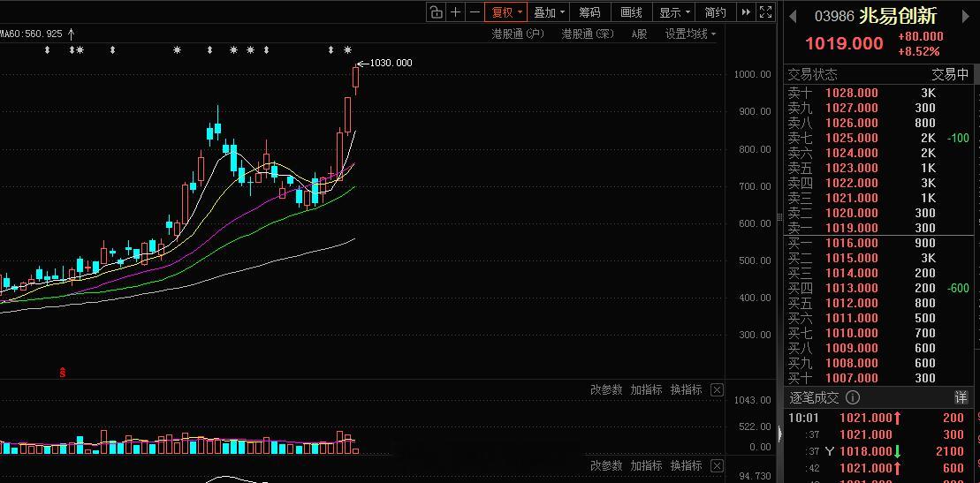
Task: Select the 卖一 1019.000 ask row
Action: click(878, 228)
